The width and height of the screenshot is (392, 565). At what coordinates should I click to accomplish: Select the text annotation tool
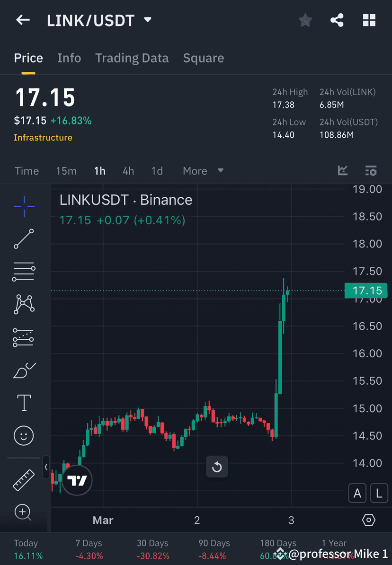coord(24,403)
